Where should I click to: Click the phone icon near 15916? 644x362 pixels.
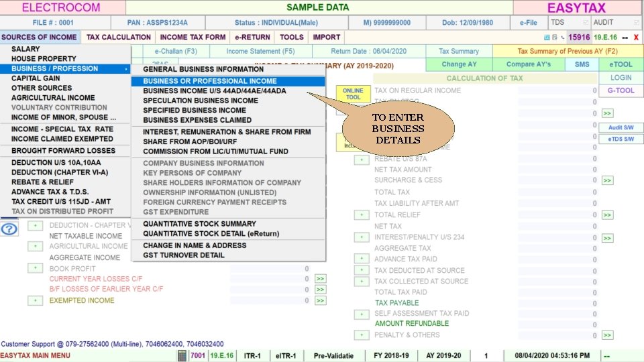[563, 38]
